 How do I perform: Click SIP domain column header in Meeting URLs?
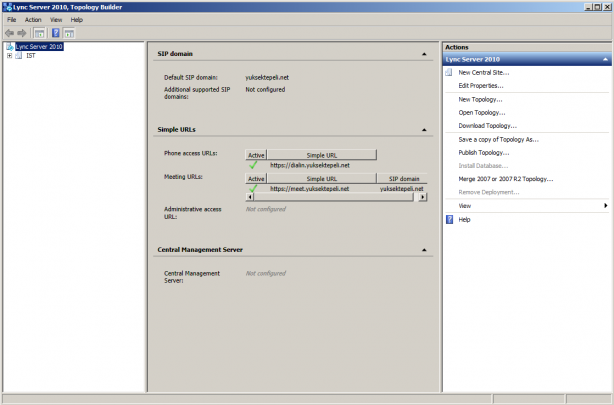point(404,179)
